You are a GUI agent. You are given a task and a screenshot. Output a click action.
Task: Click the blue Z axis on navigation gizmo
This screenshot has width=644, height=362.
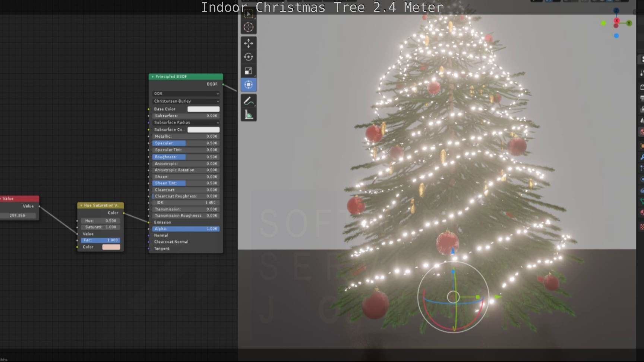click(616, 10)
